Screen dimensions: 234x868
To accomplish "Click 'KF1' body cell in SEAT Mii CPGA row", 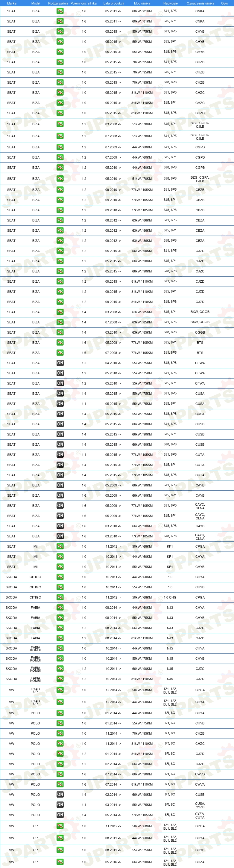I will click(170, 546).
